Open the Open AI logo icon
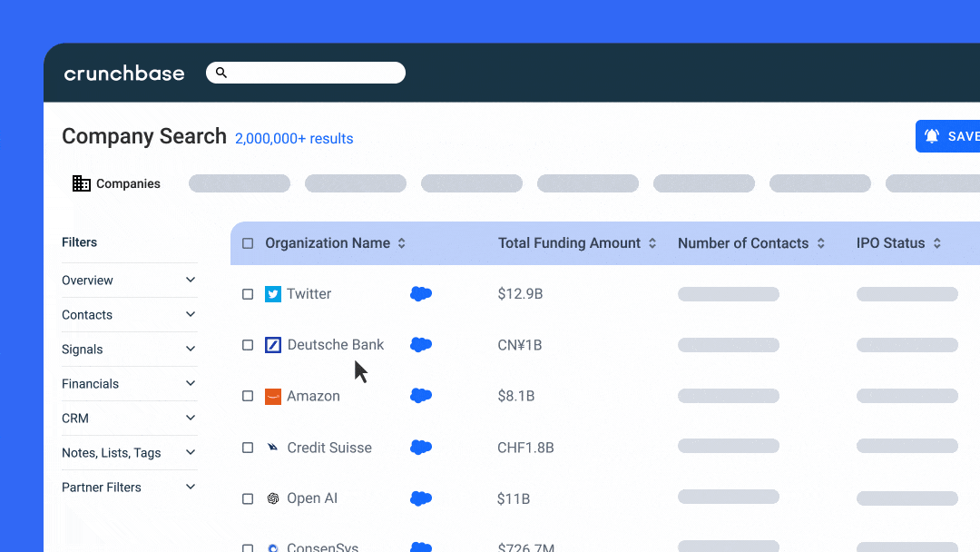This screenshot has height=552, width=980. 273,498
